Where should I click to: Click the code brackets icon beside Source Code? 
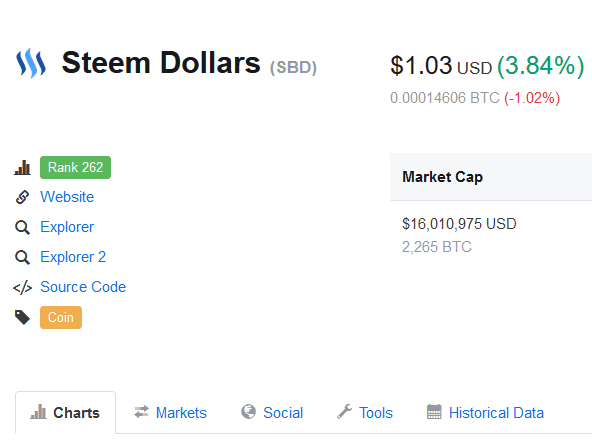pos(22,288)
